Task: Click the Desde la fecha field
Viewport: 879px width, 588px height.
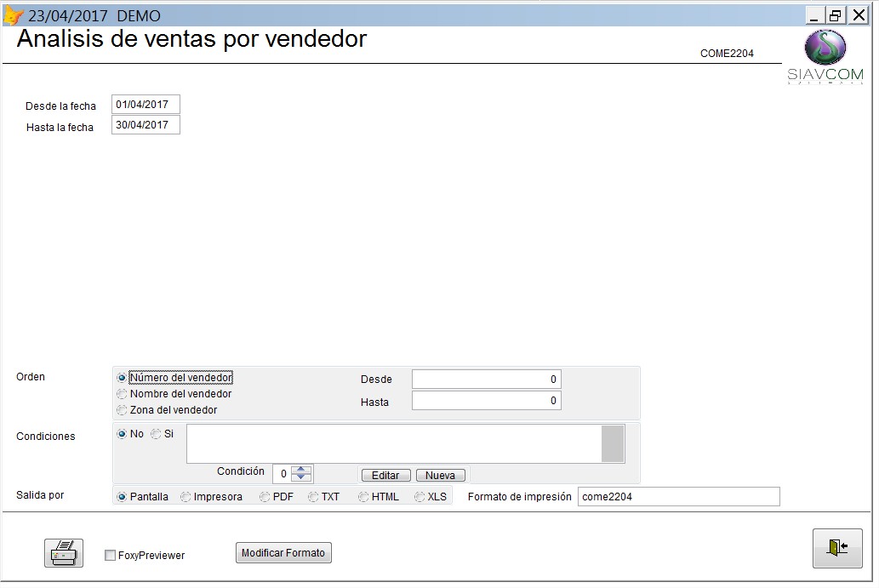Action: [146, 105]
